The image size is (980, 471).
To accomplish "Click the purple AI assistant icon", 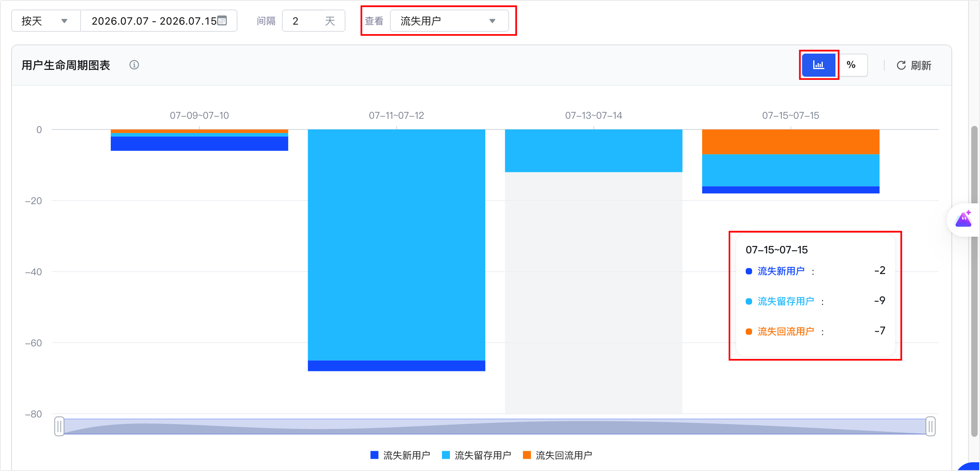I will pyautogui.click(x=963, y=219).
